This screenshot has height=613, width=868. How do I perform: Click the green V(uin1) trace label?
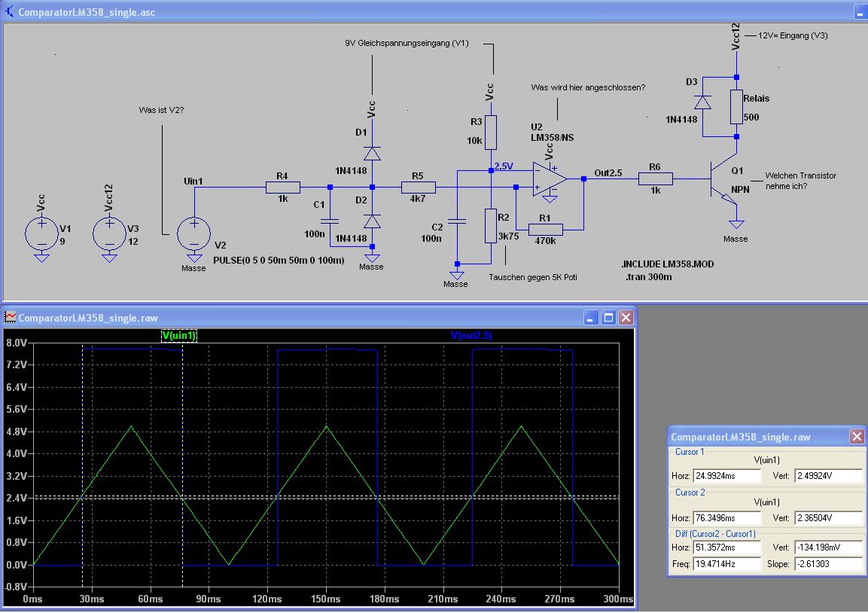pyautogui.click(x=179, y=335)
